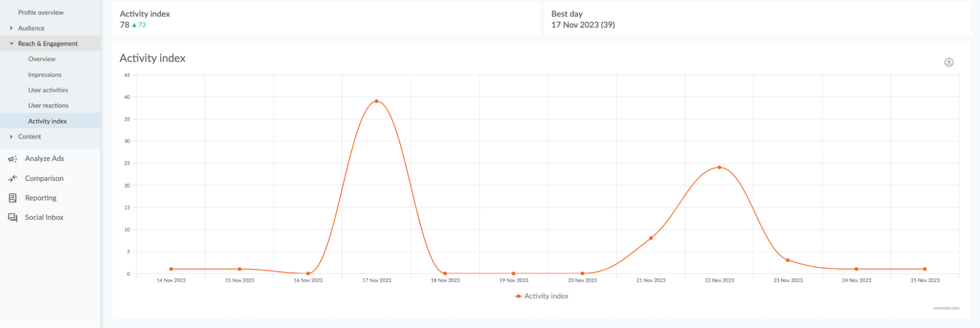
Task: Click the Social Inbox chat icon
Action: point(13,217)
